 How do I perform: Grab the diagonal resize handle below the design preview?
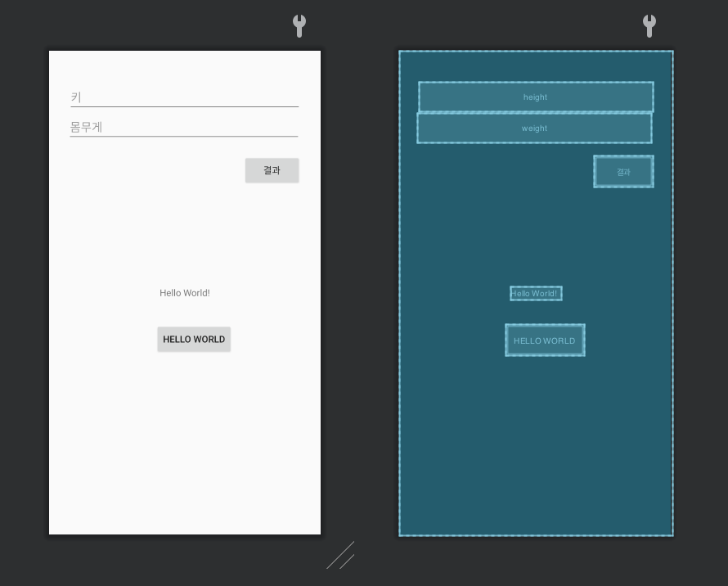341,556
